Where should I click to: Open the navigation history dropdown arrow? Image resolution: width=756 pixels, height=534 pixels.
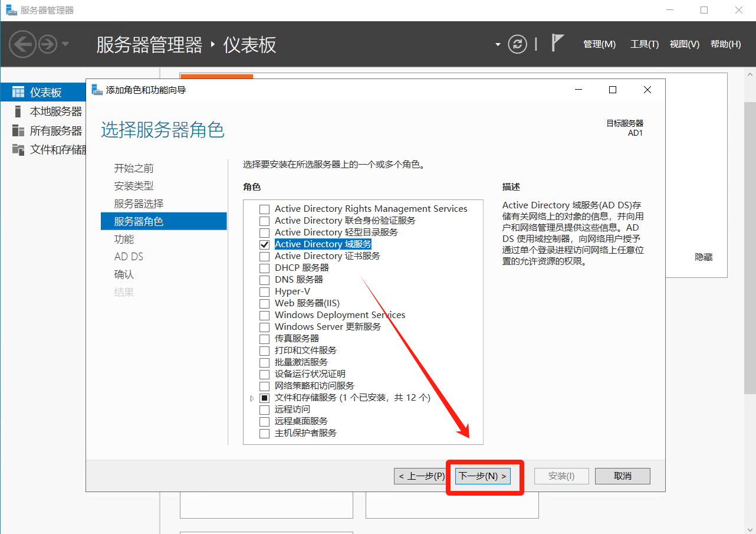[x=65, y=44]
